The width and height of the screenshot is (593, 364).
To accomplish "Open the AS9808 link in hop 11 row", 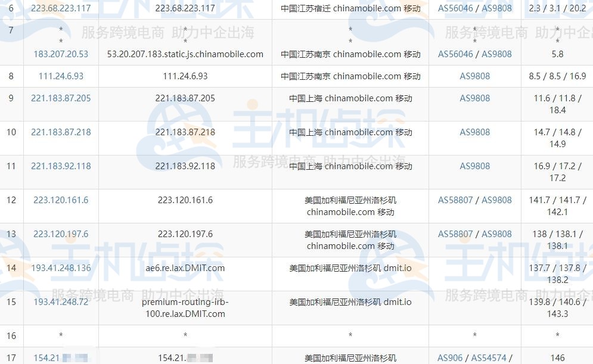I will click(474, 166).
